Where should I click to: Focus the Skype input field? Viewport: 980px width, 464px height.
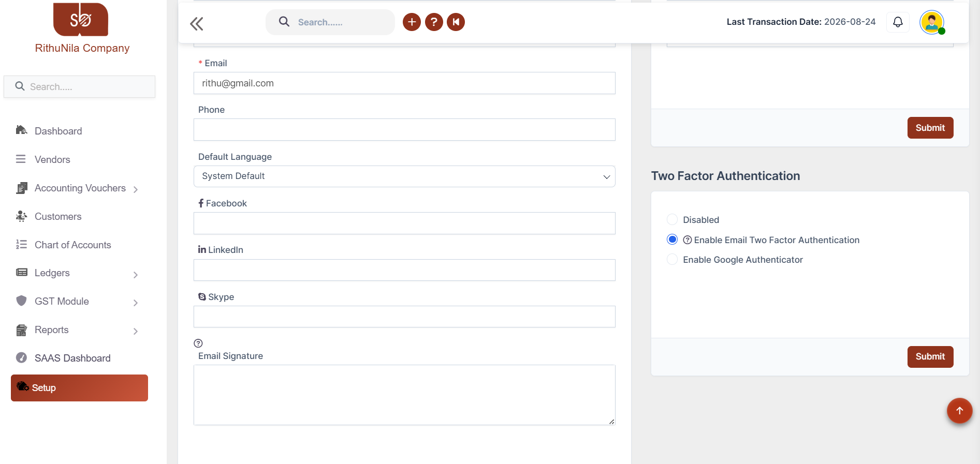[404, 317]
